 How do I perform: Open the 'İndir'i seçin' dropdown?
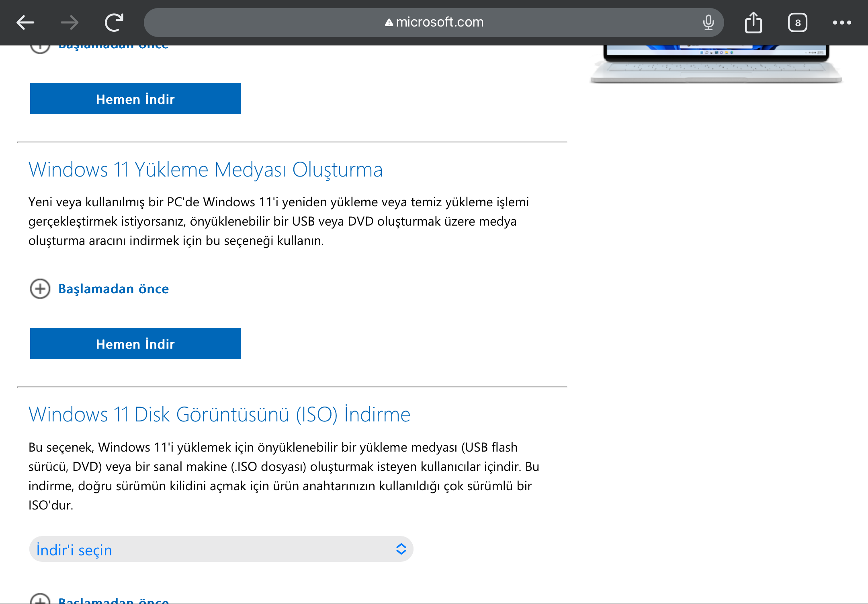pyautogui.click(x=221, y=549)
